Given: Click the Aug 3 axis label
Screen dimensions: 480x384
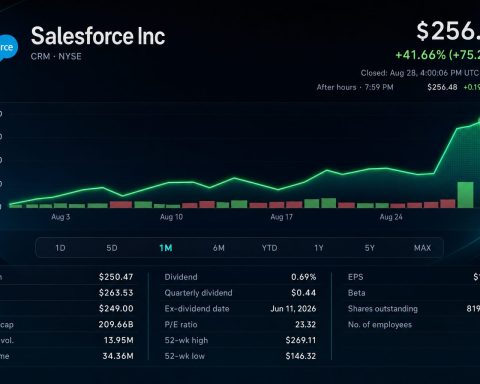Looking at the screenshot, I should pos(61,217).
